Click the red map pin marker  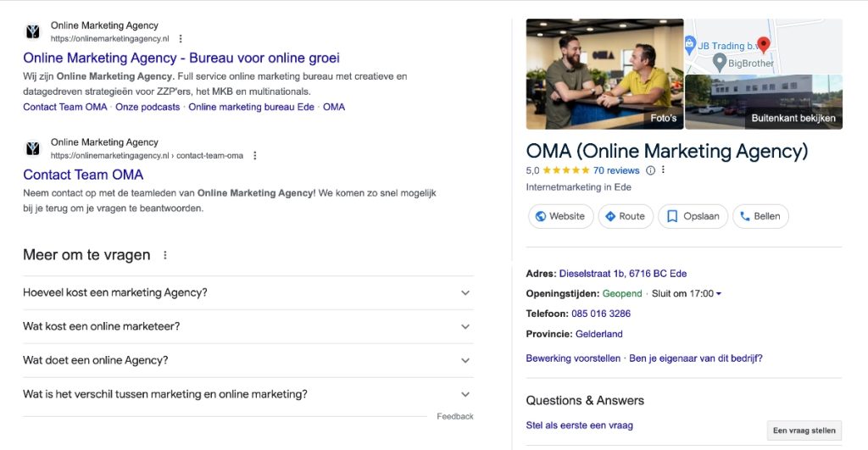(763, 44)
